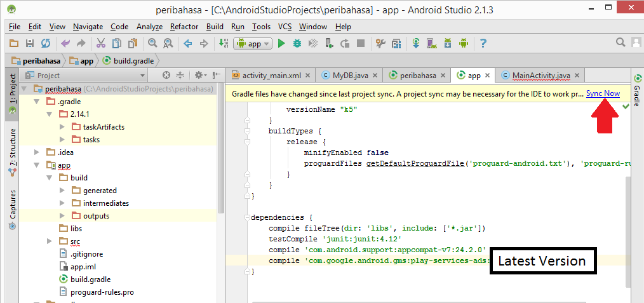
Task: Open the Structure tool window tab
Action: point(13,152)
